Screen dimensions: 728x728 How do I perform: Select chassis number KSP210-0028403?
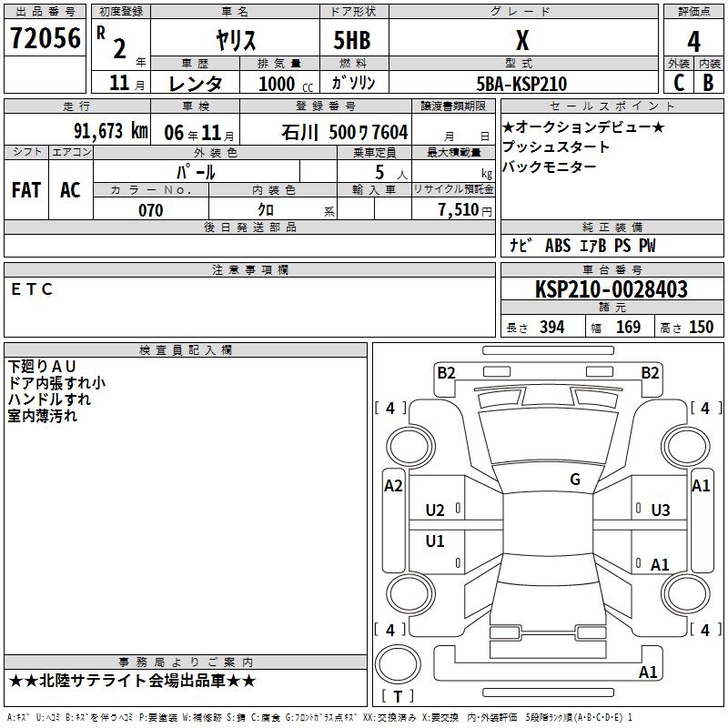[611, 288]
